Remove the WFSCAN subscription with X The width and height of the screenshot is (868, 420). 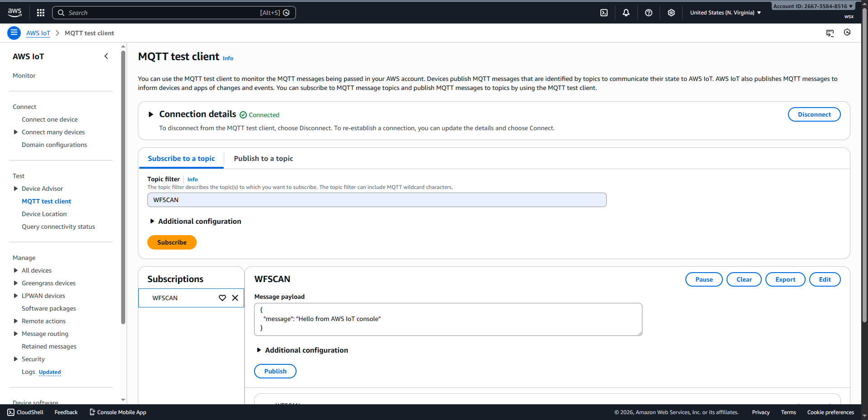tap(235, 298)
